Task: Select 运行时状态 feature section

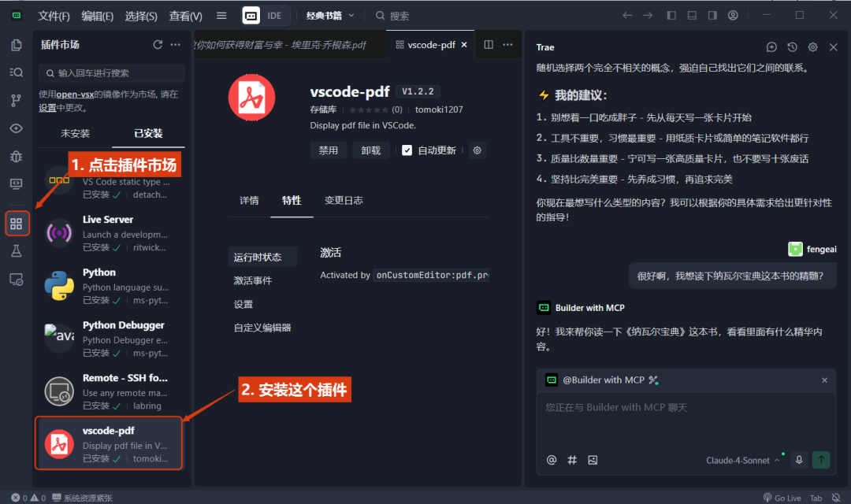Action: click(262, 258)
